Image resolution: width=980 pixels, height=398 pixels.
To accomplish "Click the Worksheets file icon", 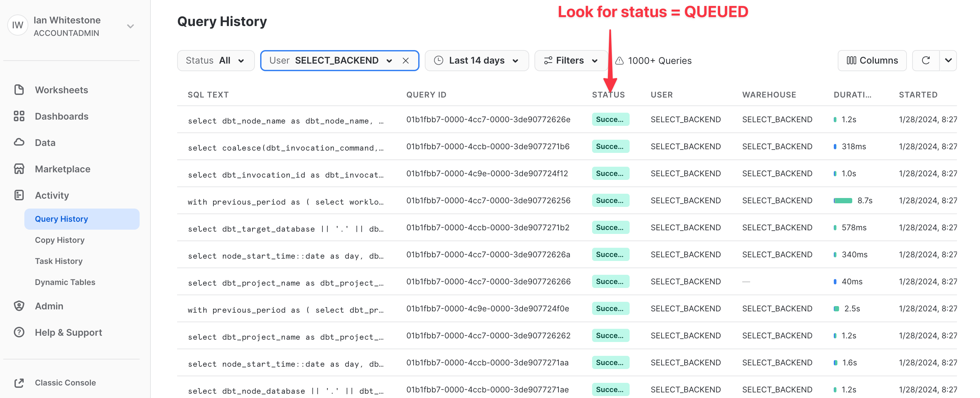I will pos(19,90).
